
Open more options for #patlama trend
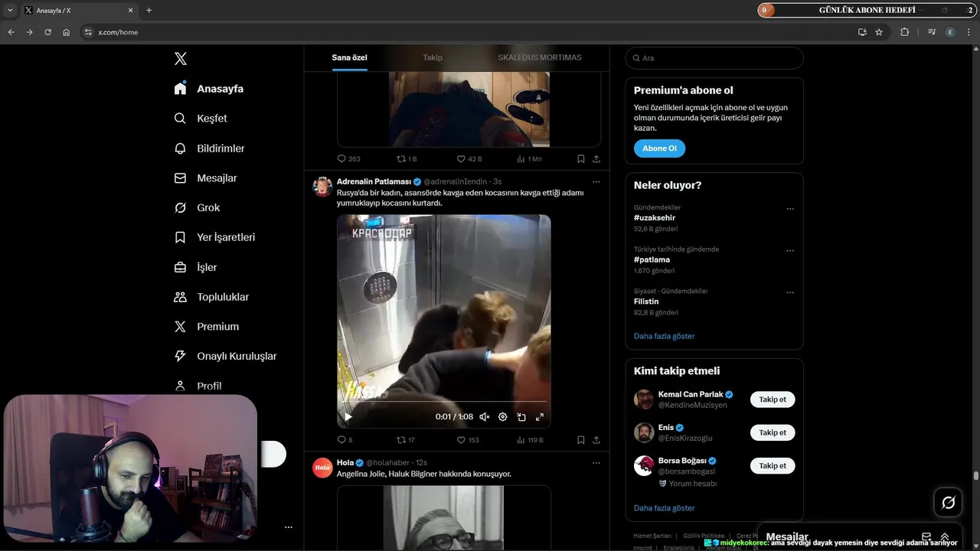[x=790, y=251]
